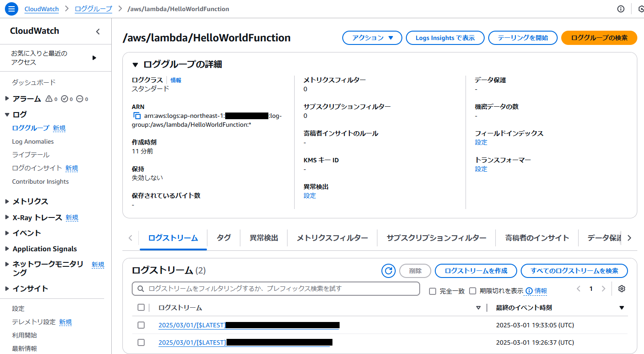This screenshot has width=644, height=354.
Task: Click the alarm OK checkmark icon
Action: click(64, 99)
